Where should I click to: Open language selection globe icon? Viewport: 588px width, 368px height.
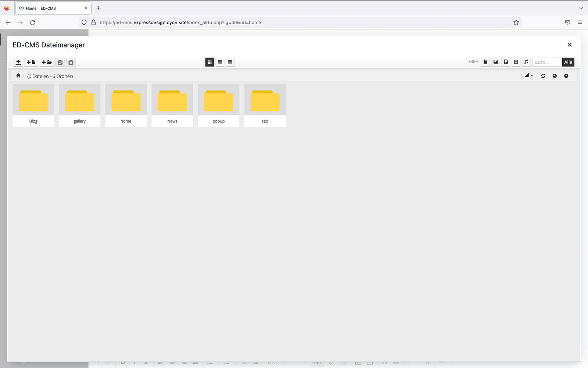[555, 76]
